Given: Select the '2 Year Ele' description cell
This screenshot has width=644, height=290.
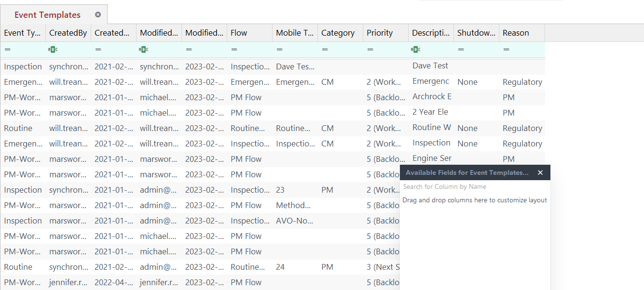Looking at the screenshot, I should 431,112.
